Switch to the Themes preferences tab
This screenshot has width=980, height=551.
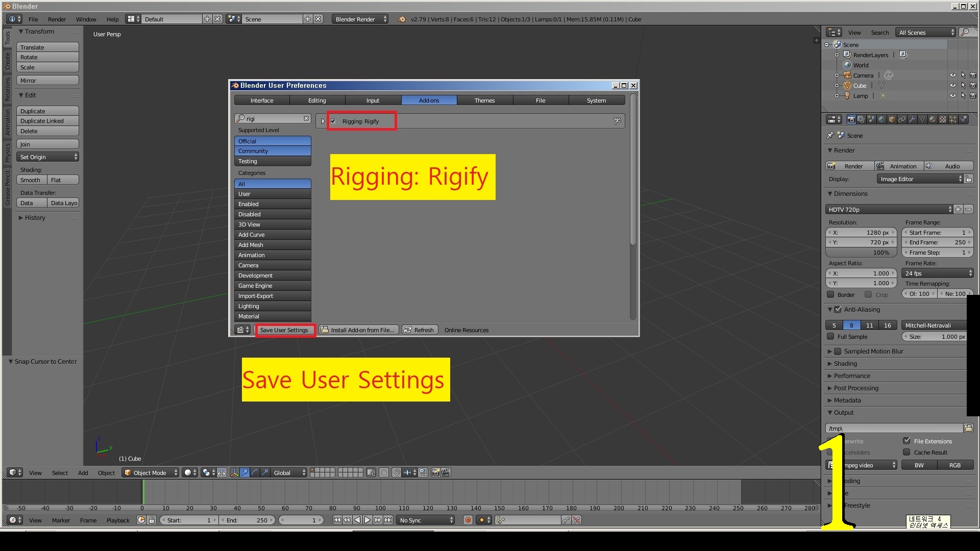click(484, 100)
